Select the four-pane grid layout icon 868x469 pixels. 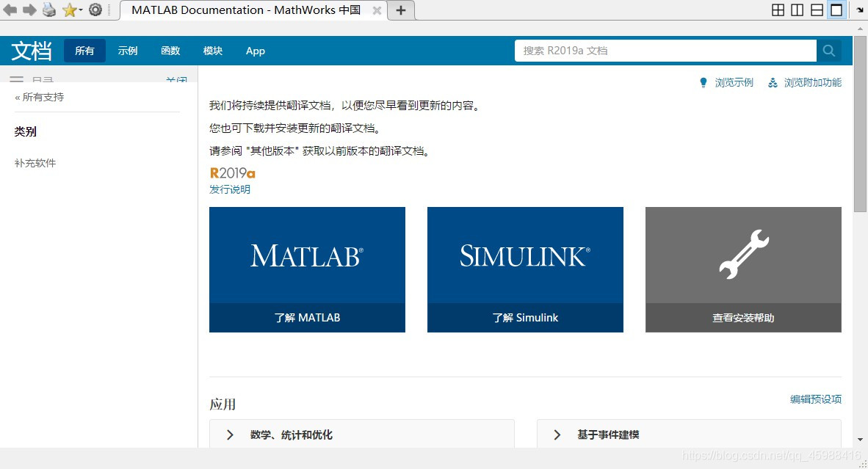tap(778, 10)
